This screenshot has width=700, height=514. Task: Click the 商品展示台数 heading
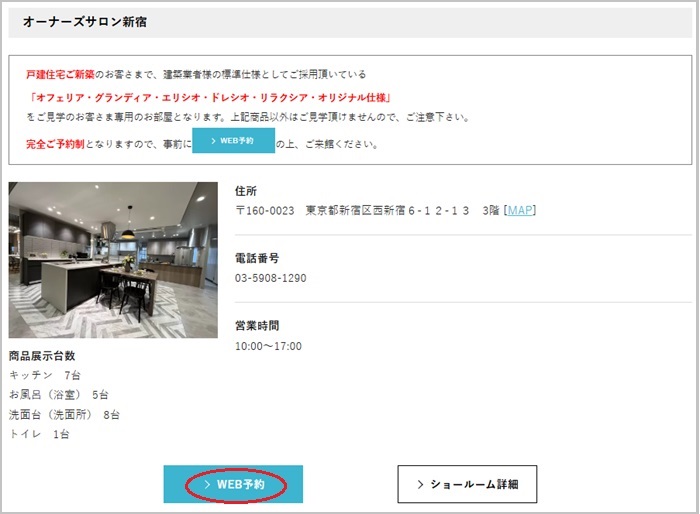(x=42, y=355)
